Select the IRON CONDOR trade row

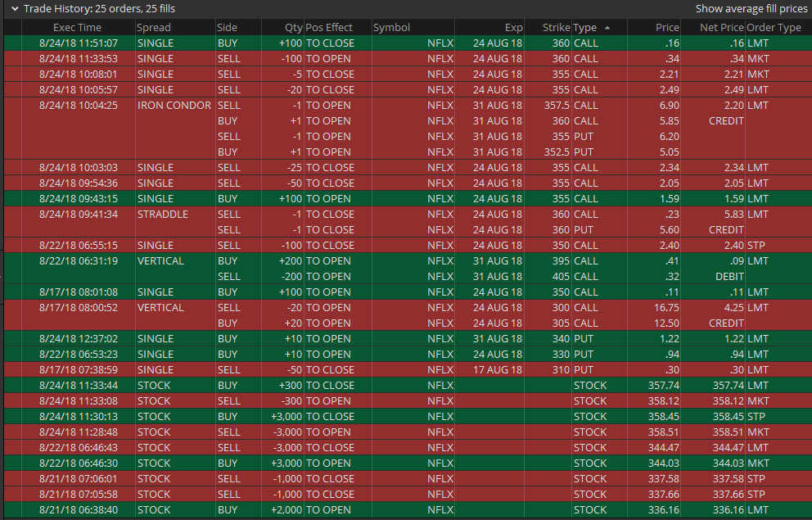(x=174, y=106)
